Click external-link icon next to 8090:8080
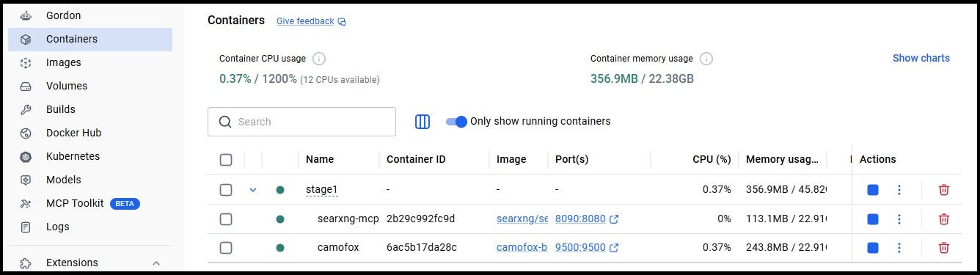This screenshot has height=275, width=980. coord(614,219)
